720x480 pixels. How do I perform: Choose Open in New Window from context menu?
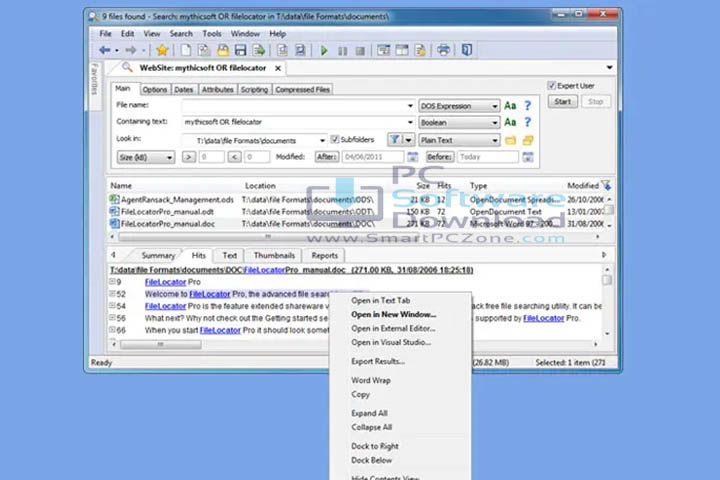(x=394, y=315)
